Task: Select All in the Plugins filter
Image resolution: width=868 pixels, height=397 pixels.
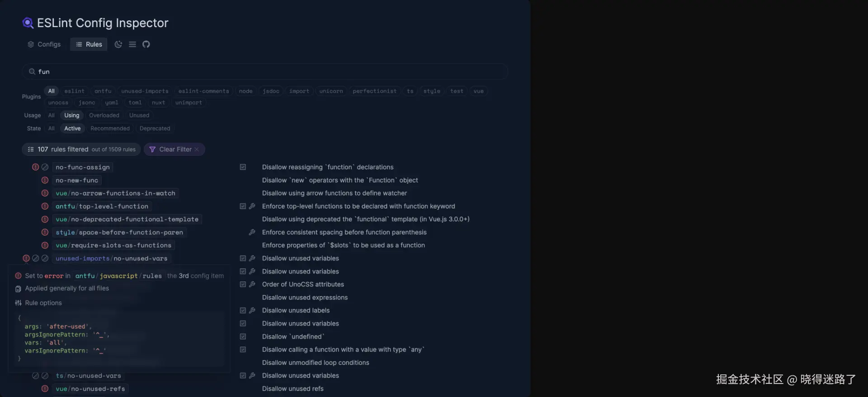Action: pos(52,91)
